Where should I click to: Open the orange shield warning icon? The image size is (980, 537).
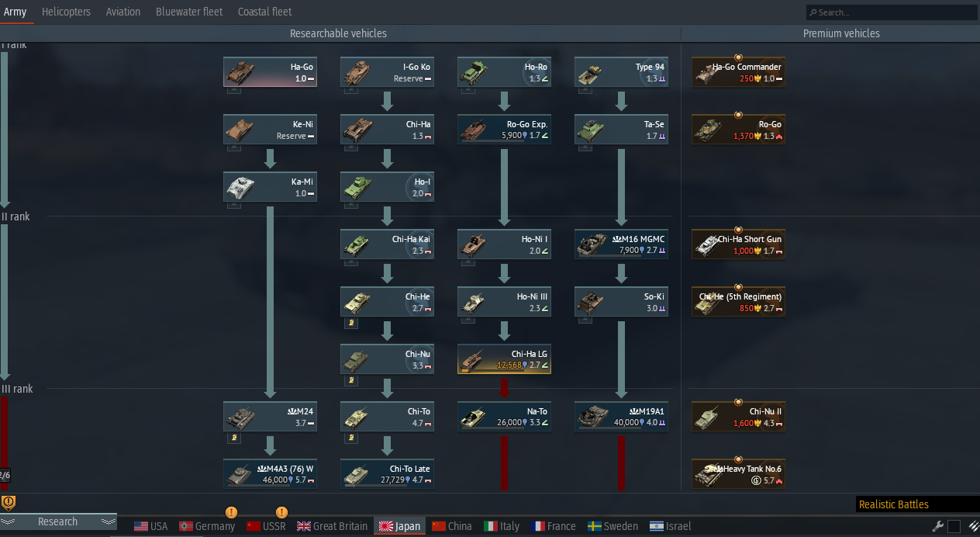pyautogui.click(x=9, y=502)
